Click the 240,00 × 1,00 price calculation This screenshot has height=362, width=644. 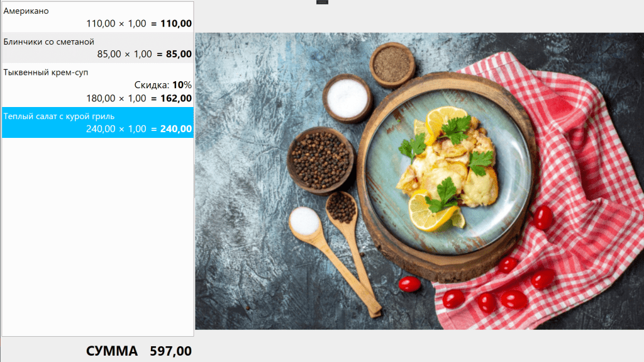click(116, 129)
